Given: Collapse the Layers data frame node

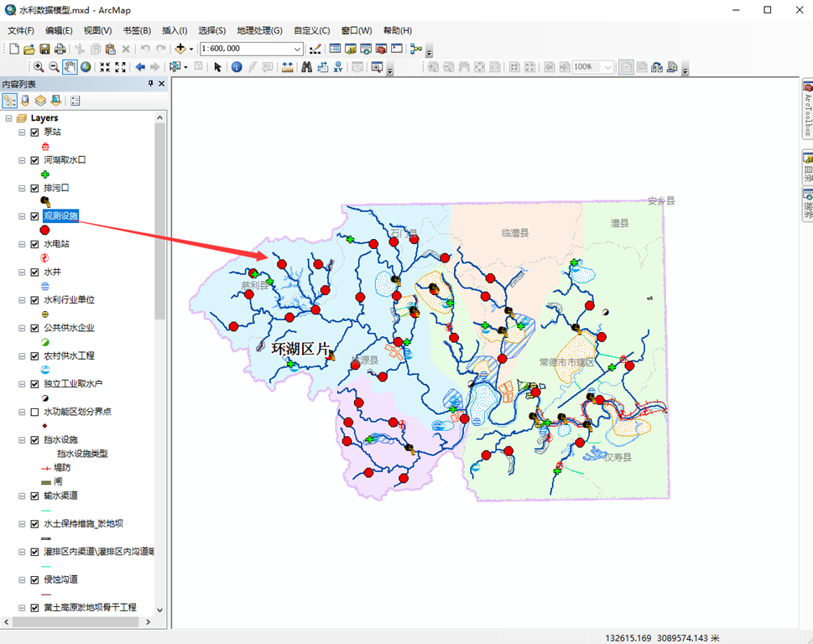Looking at the screenshot, I should (x=8, y=118).
